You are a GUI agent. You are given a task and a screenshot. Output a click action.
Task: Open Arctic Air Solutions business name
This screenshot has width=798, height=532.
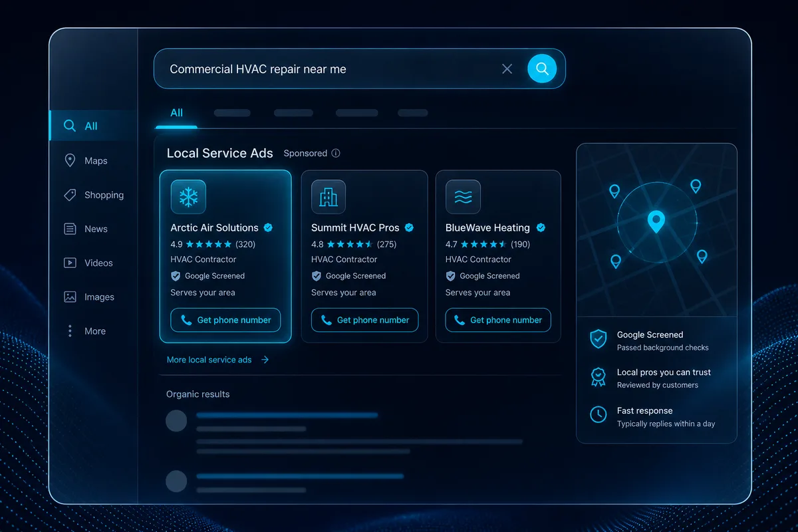(214, 227)
